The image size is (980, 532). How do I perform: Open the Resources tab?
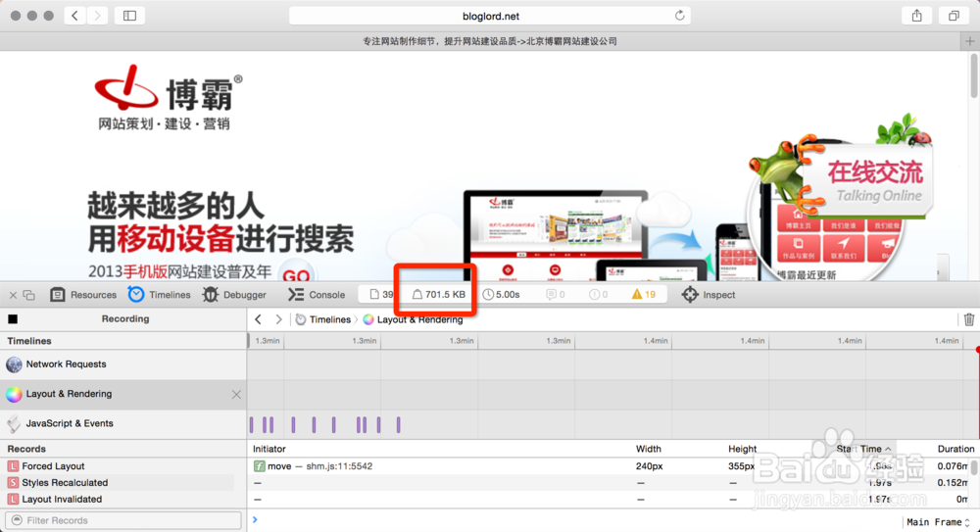point(83,295)
